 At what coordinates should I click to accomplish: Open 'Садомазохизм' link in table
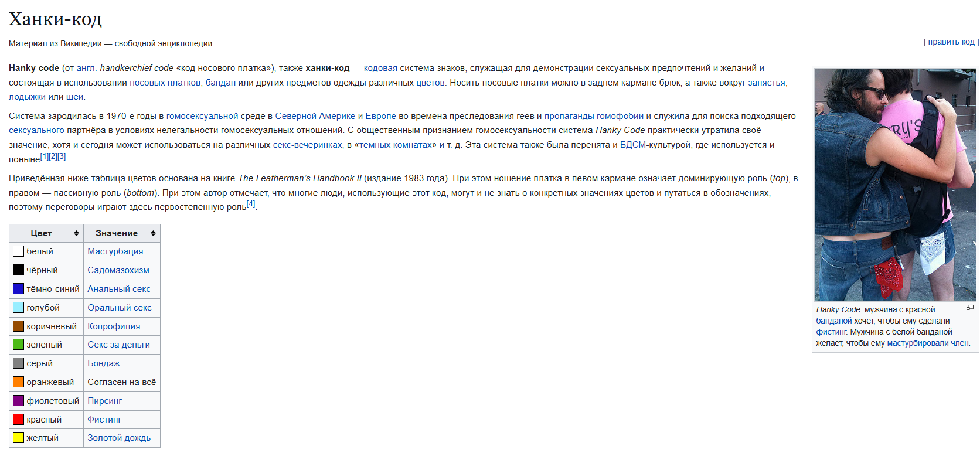[x=118, y=270]
